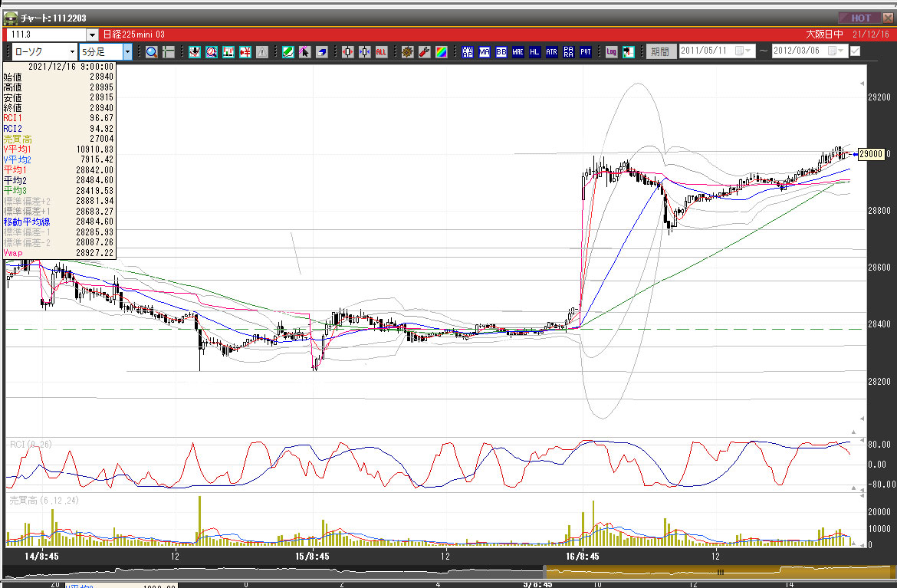The height and width of the screenshot is (588, 897).
Task: Click the HOT button in title bar
Action: [859, 18]
